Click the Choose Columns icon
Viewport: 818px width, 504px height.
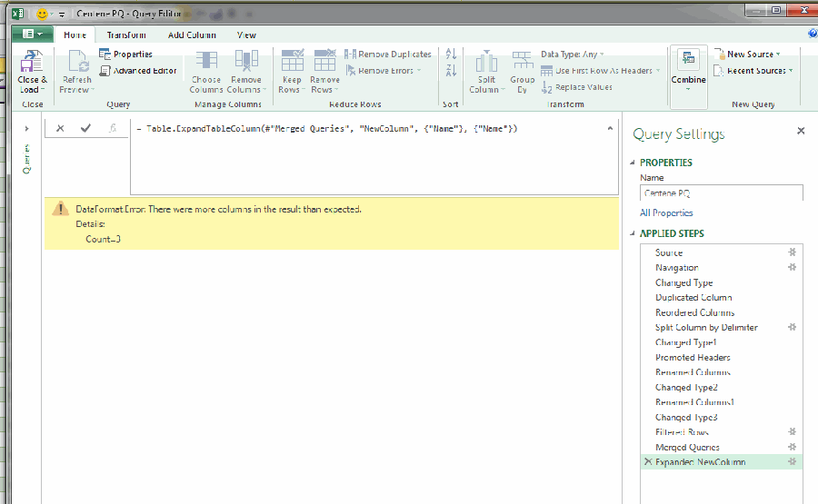[206, 62]
